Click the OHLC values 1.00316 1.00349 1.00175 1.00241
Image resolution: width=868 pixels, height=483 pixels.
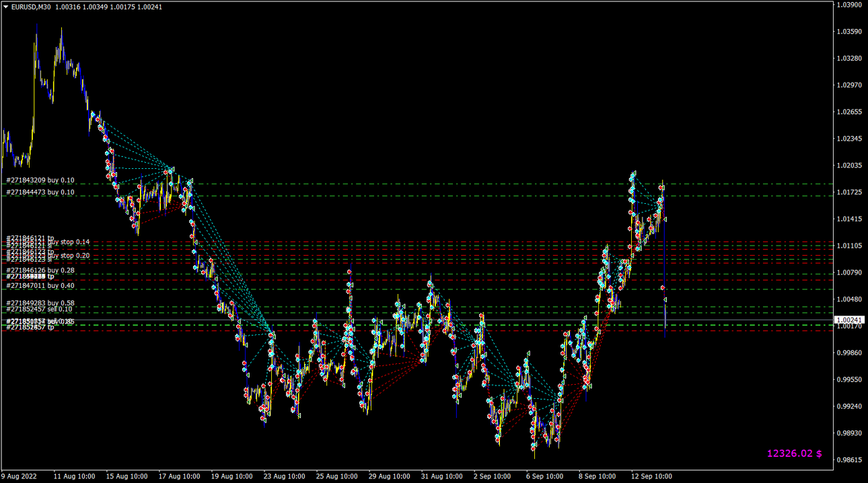(x=108, y=7)
